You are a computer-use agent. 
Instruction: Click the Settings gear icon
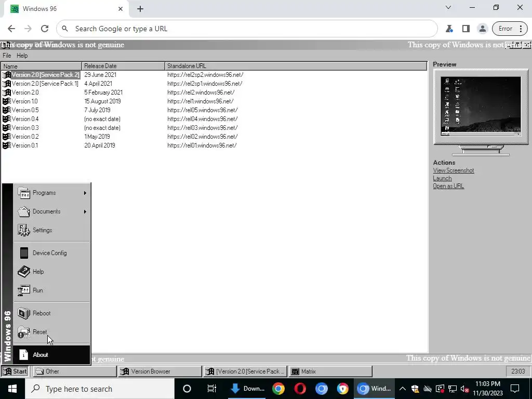pos(24,230)
